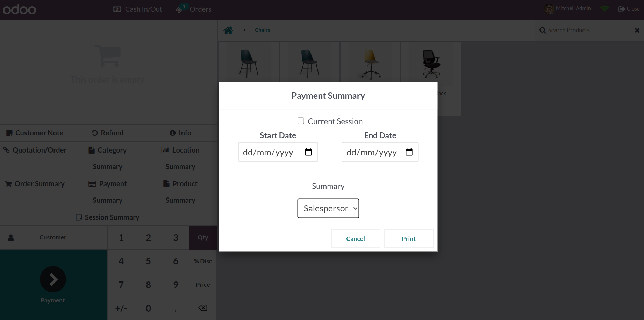Open Start Date calendar picker icon
The image size is (644, 320).
click(308, 152)
